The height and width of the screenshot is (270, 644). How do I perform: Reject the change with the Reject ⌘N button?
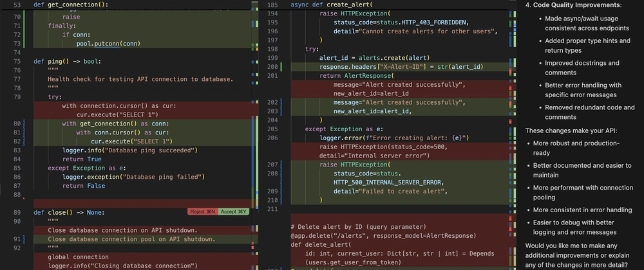coord(202,212)
